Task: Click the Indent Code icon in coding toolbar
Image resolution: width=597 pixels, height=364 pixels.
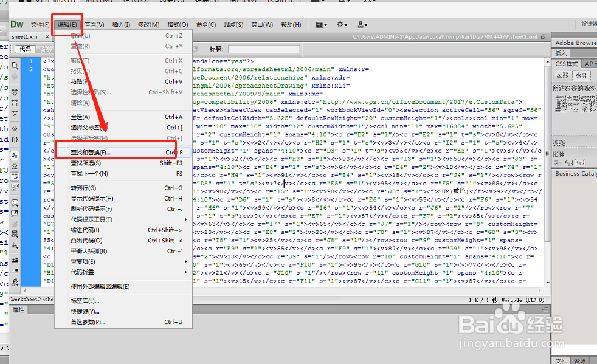Action: [15, 261]
